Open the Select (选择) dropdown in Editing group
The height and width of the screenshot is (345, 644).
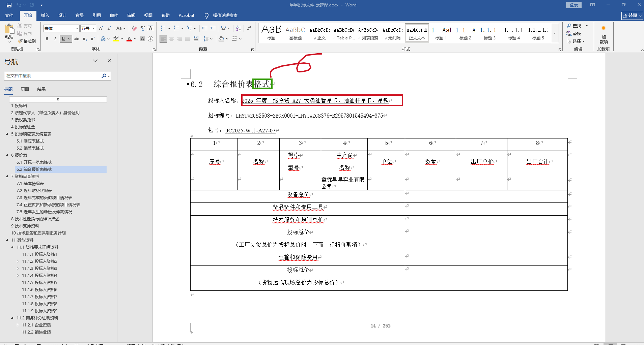[x=576, y=41]
